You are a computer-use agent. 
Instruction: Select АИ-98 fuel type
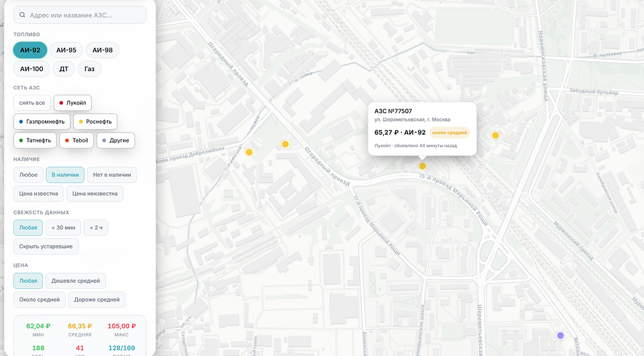(x=102, y=50)
